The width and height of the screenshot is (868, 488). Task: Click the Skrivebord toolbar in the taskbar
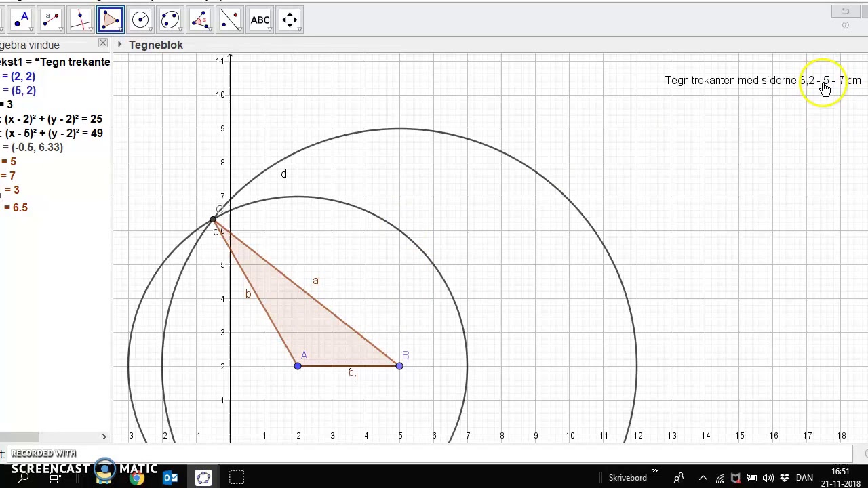click(x=627, y=478)
